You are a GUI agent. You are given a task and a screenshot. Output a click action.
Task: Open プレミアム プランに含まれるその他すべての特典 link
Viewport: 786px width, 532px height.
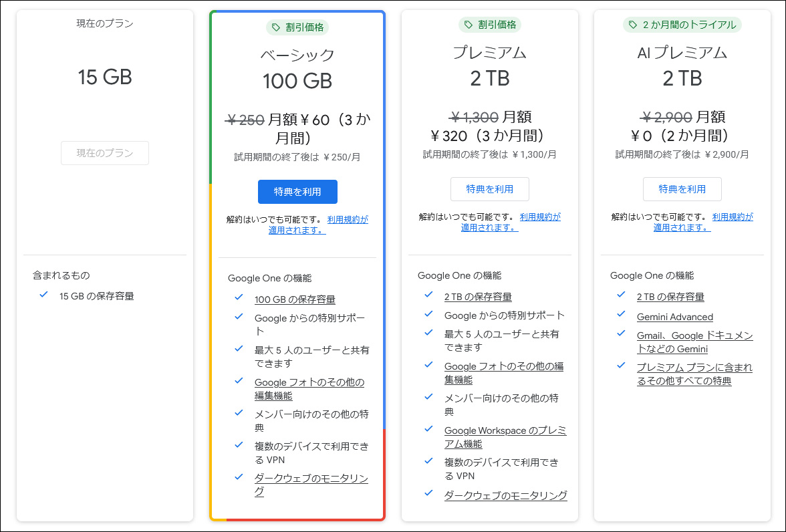[x=694, y=374]
